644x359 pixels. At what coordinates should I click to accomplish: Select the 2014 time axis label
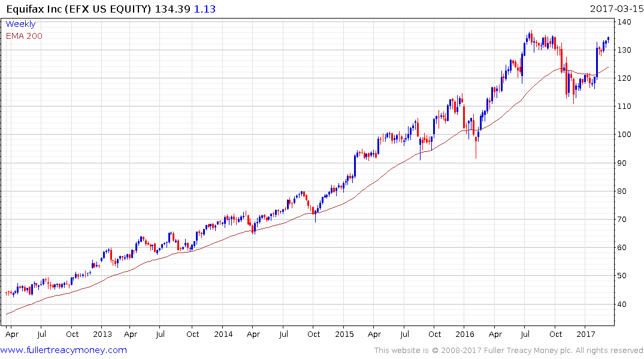pyautogui.click(x=223, y=334)
